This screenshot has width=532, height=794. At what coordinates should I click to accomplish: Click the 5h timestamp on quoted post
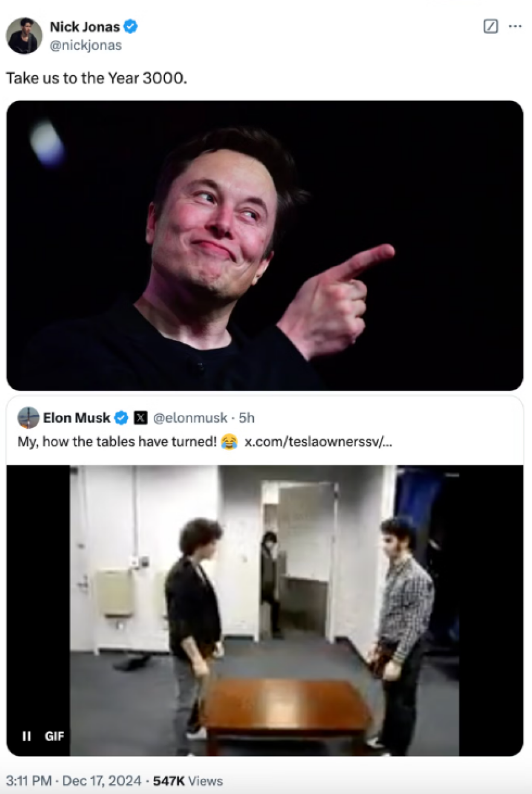[247, 418]
